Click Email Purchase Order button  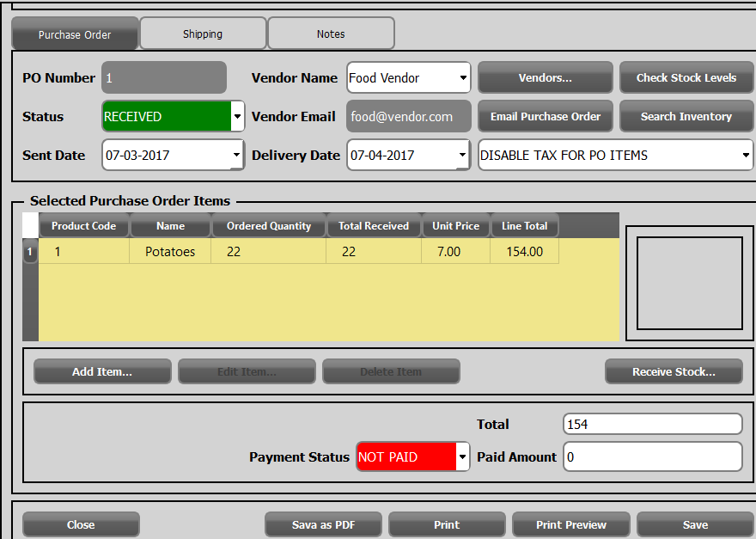pyautogui.click(x=546, y=117)
